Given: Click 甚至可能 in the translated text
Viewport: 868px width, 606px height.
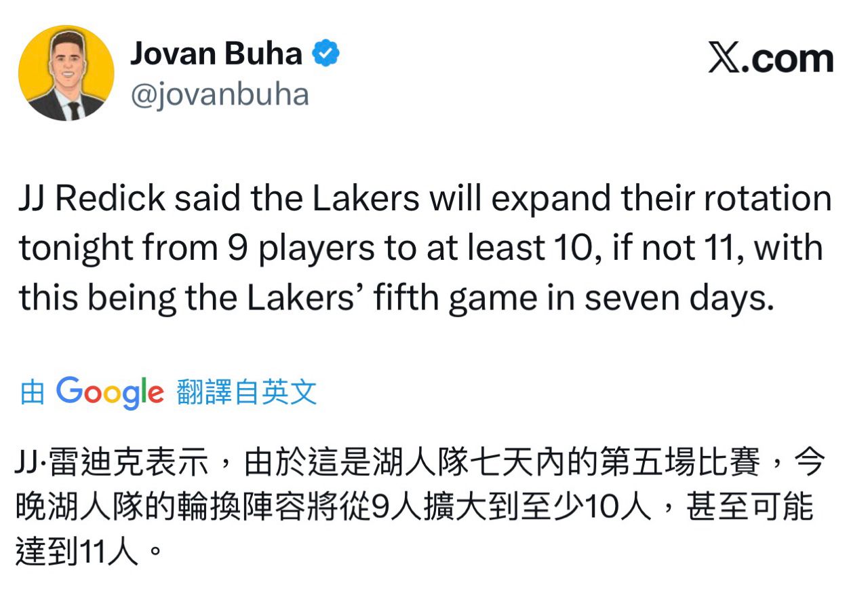Looking at the screenshot, I should coord(749,508).
